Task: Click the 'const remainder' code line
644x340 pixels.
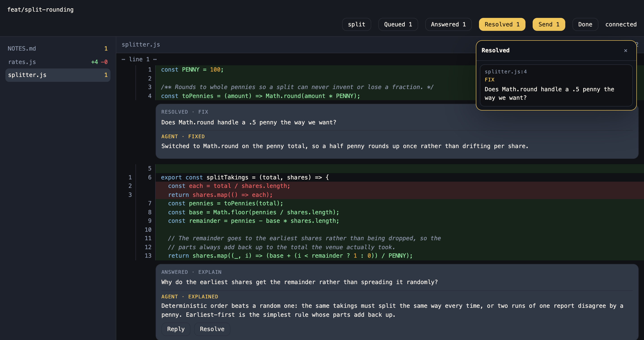Action: point(253,221)
